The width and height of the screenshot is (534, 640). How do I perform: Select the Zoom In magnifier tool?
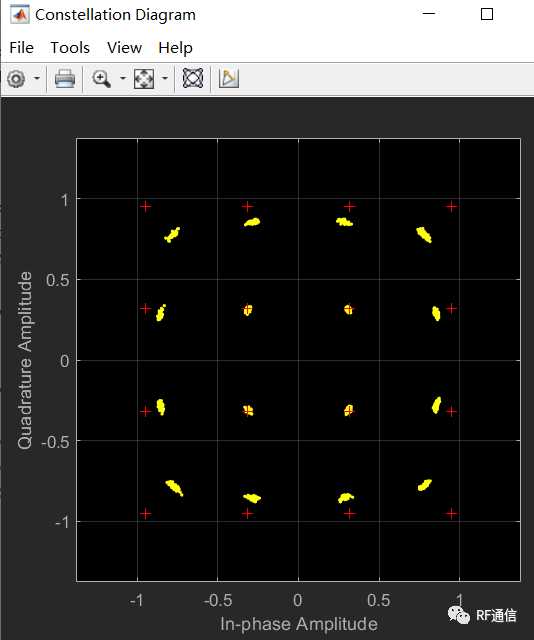(x=101, y=78)
